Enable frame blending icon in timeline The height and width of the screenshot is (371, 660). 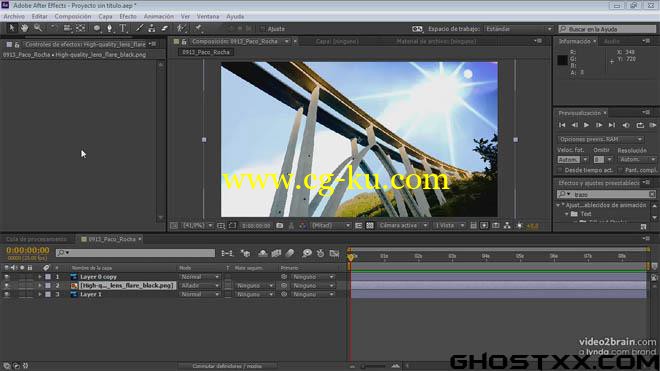click(x=276, y=253)
